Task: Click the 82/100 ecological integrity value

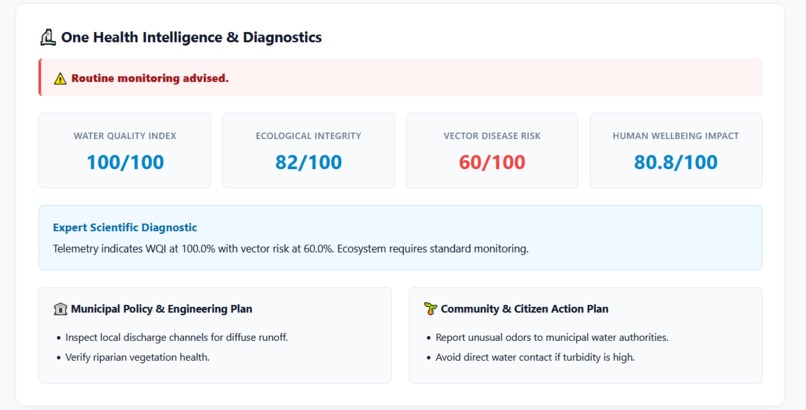Action: [x=308, y=162]
